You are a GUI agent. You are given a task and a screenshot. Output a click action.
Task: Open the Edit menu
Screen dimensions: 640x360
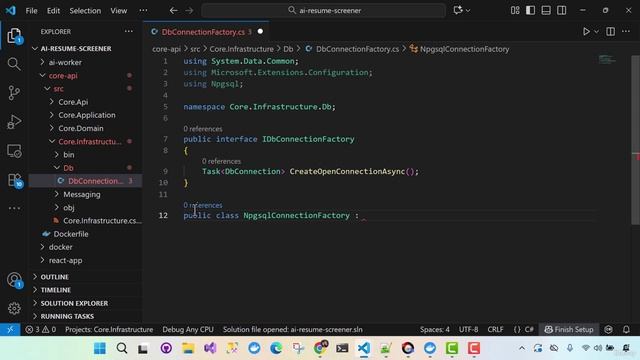[53, 11]
